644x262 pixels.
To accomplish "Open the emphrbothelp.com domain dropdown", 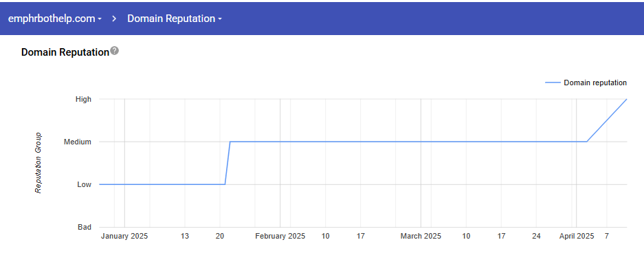I will point(54,19).
